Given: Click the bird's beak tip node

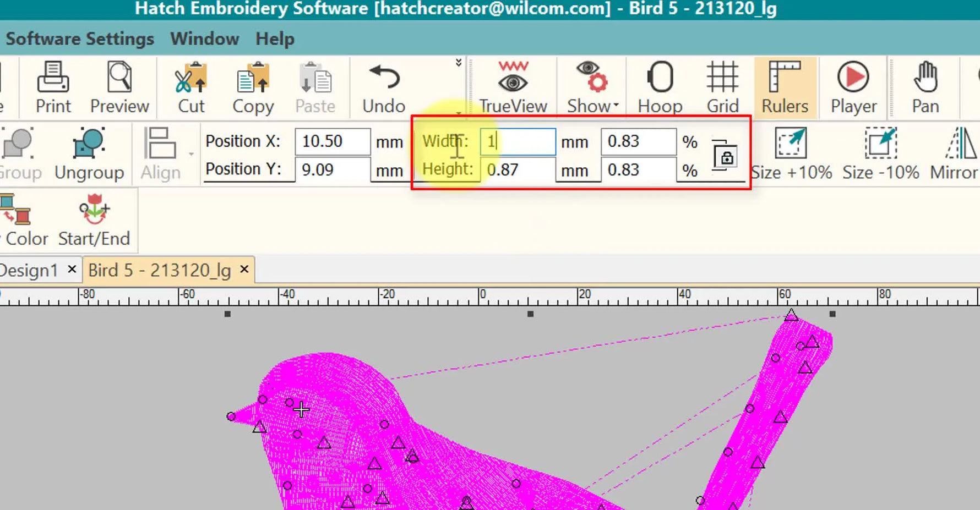Looking at the screenshot, I should [x=231, y=416].
